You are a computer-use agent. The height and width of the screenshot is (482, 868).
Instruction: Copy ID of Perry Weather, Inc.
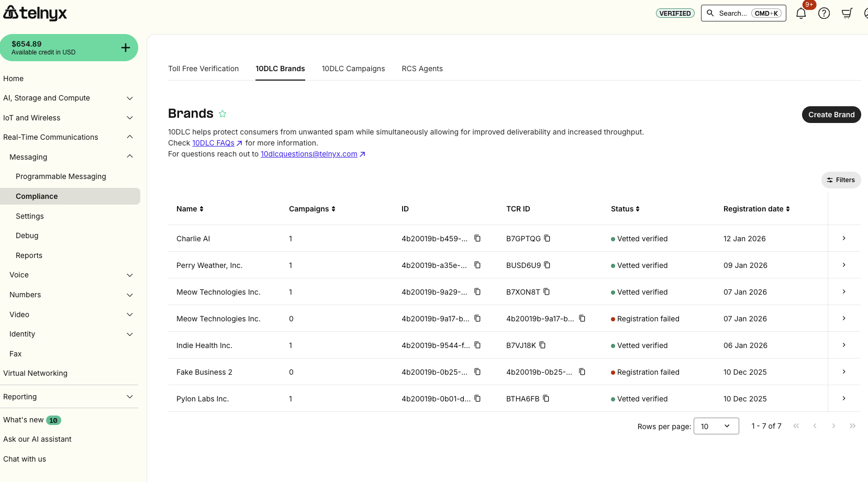coord(477,265)
